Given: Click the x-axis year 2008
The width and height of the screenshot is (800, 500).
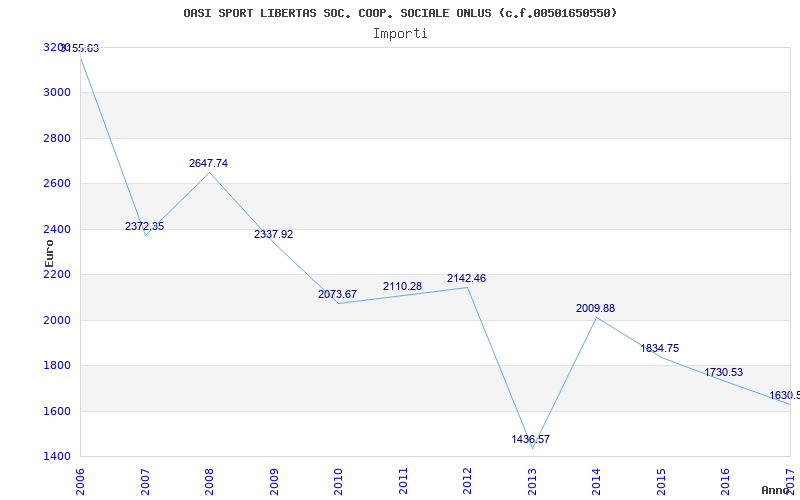Looking at the screenshot, I should (x=209, y=482).
